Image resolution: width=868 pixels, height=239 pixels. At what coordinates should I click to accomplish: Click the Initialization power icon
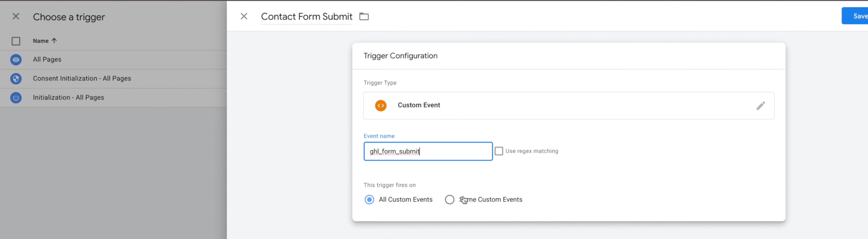pyautogui.click(x=16, y=98)
